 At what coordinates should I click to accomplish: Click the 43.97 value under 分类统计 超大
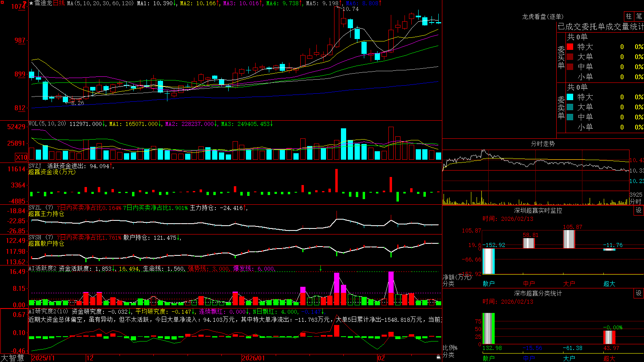point(611,348)
